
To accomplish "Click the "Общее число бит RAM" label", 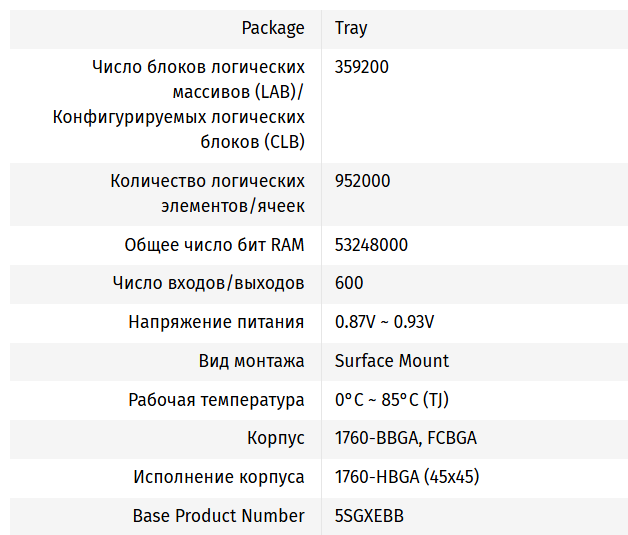I will tap(214, 245).
